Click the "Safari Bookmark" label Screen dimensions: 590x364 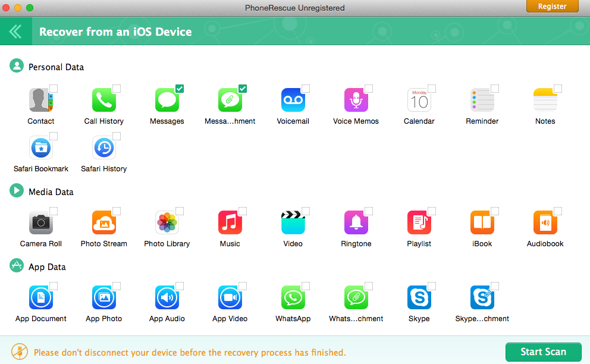[41, 169]
